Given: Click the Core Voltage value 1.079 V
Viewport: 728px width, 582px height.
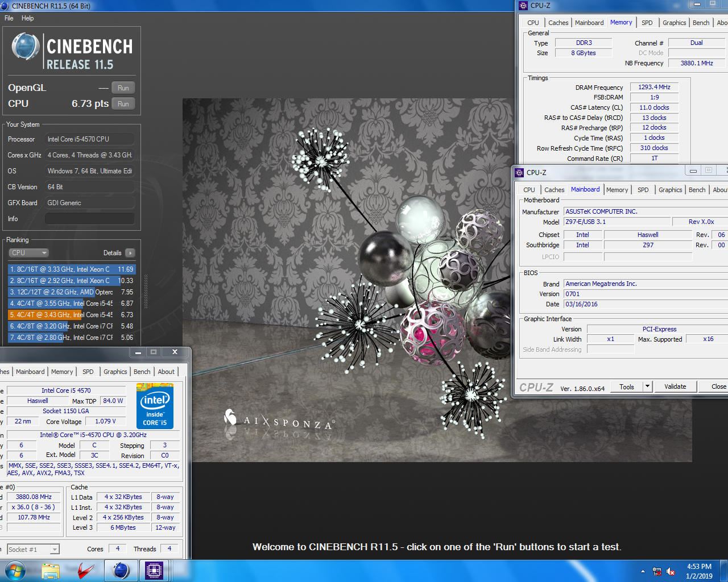Looking at the screenshot, I should (x=105, y=422).
